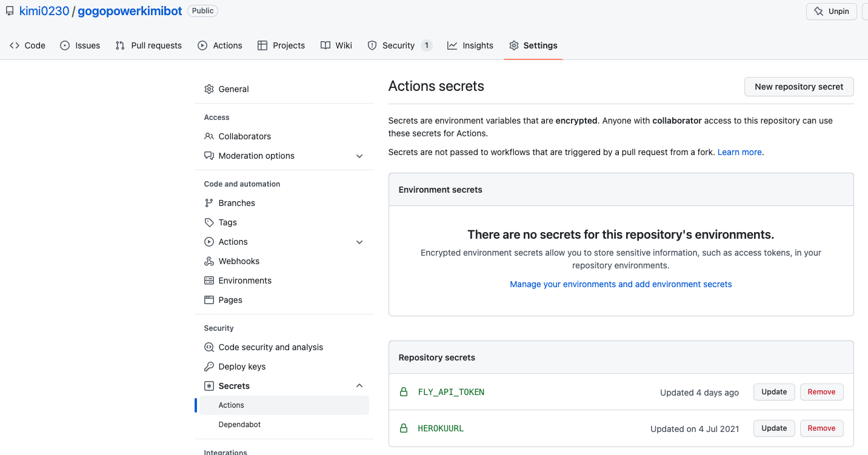Open the Code tab icon
The width and height of the screenshot is (868, 455).
coord(15,45)
